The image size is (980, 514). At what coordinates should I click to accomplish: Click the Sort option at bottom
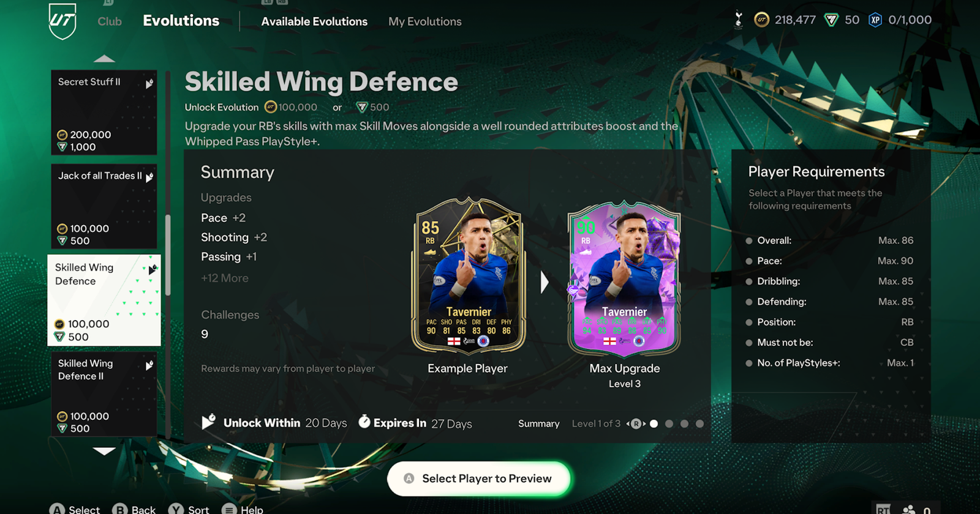pyautogui.click(x=190, y=509)
